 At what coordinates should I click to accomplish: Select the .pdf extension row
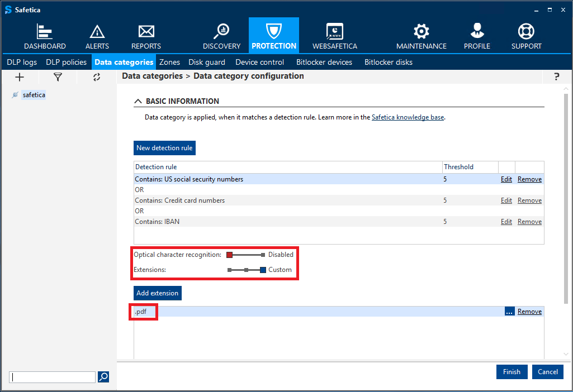(x=338, y=312)
